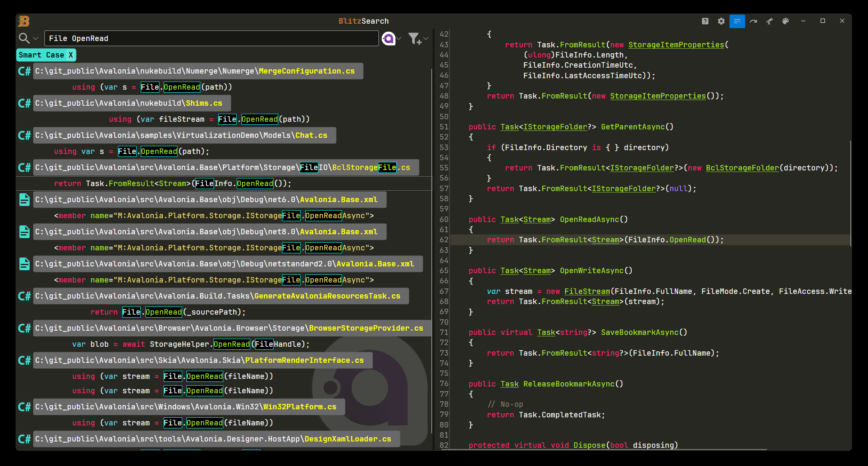Click the add filter funnel icon
868x466 pixels.
415,38
